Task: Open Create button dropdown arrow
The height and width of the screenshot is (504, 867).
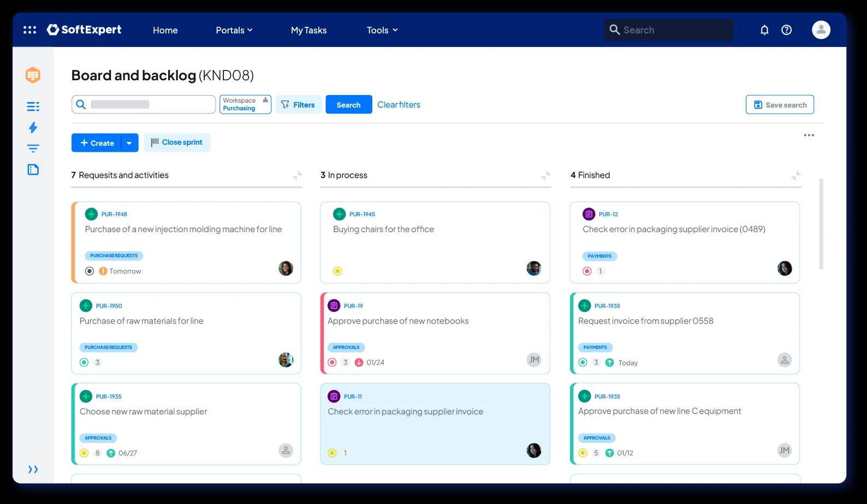Action: click(129, 143)
